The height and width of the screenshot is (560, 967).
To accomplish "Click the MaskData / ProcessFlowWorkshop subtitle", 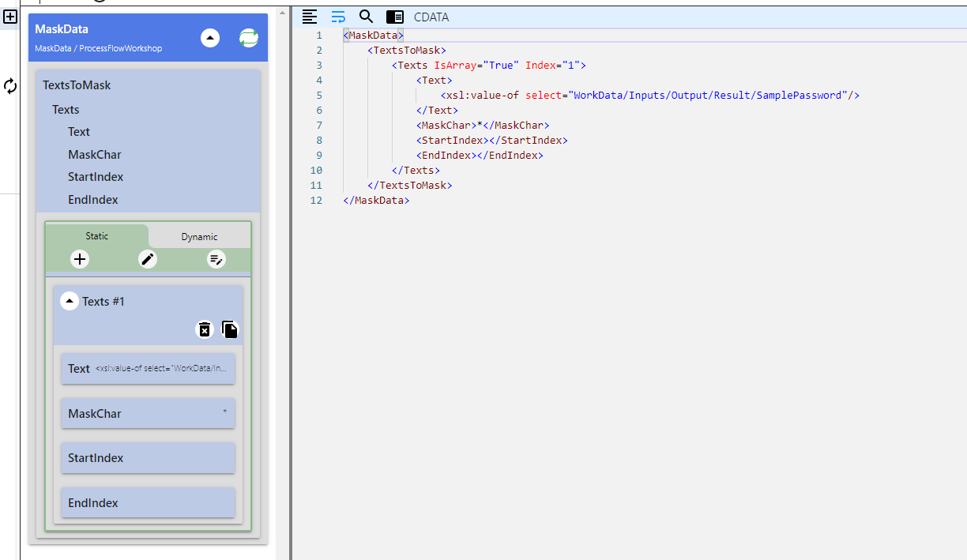I will click(99, 48).
